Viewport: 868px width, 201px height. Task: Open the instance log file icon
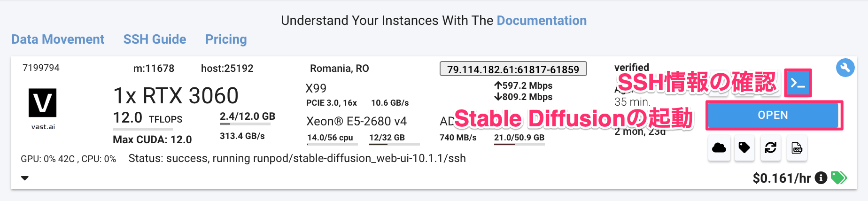pos(797,148)
